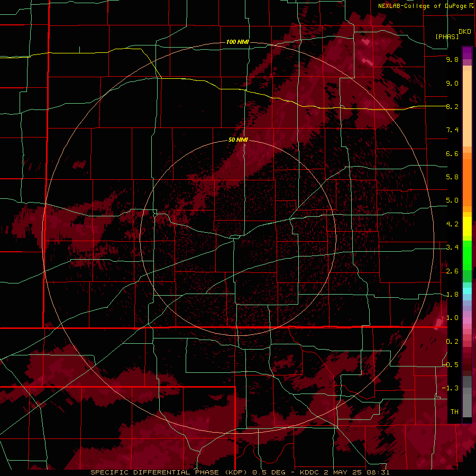476x476 pixels.
Task: Click the 3.4 value on color scale
Action: point(452,248)
